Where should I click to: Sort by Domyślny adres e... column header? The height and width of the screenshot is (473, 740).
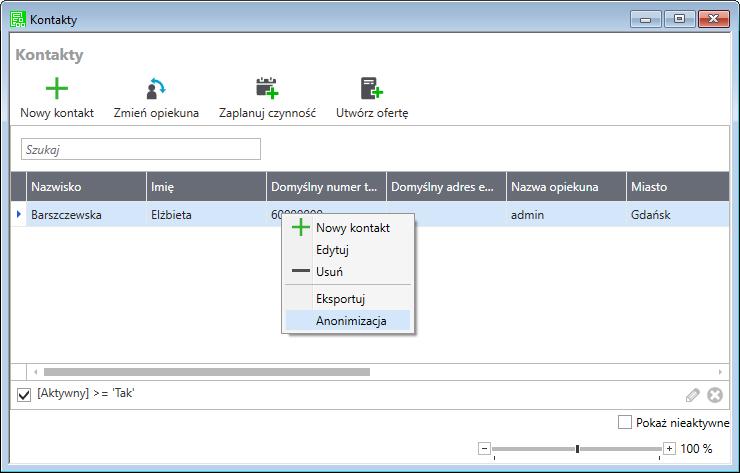pyautogui.click(x=446, y=186)
